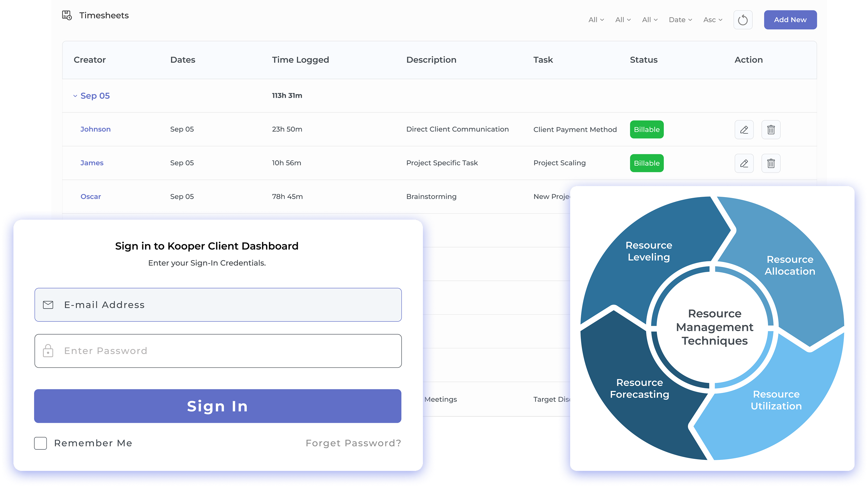This screenshot has width=868, height=487.
Task: Open Johnson's creator link
Action: tap(95, 129)
